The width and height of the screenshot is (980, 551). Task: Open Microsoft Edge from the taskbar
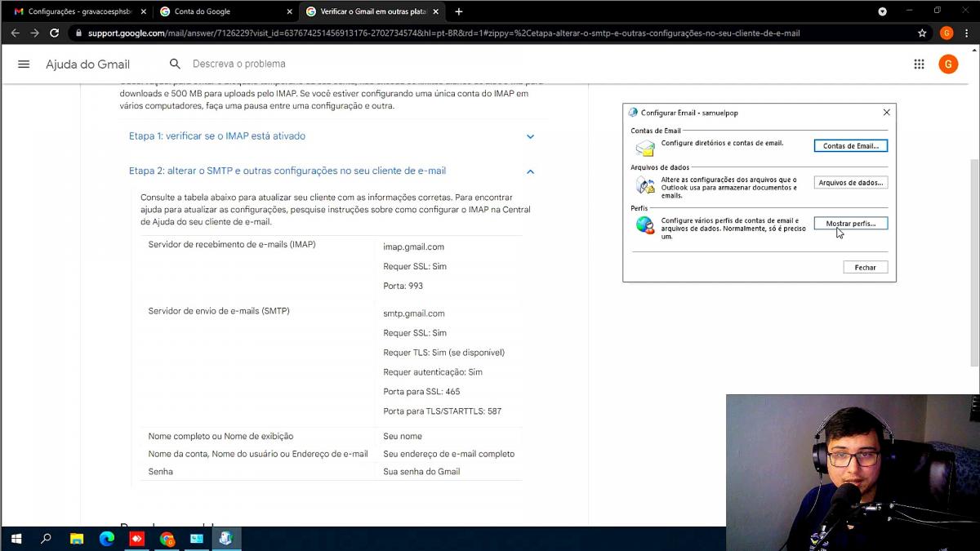(x=106, y=539)
